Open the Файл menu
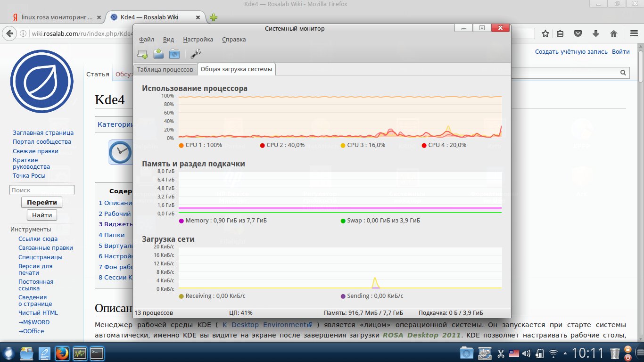The image size is (644, 362). pyautogui.click(x=147, y=40)
